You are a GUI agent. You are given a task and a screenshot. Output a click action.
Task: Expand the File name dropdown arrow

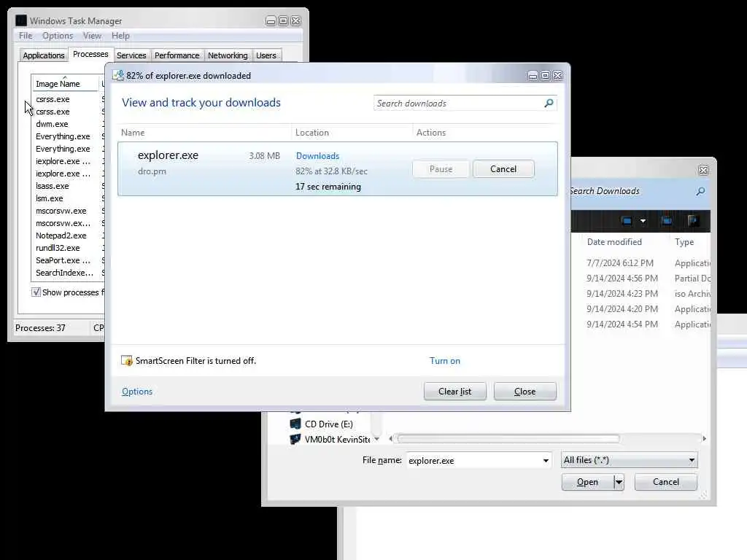pos(546,461)
